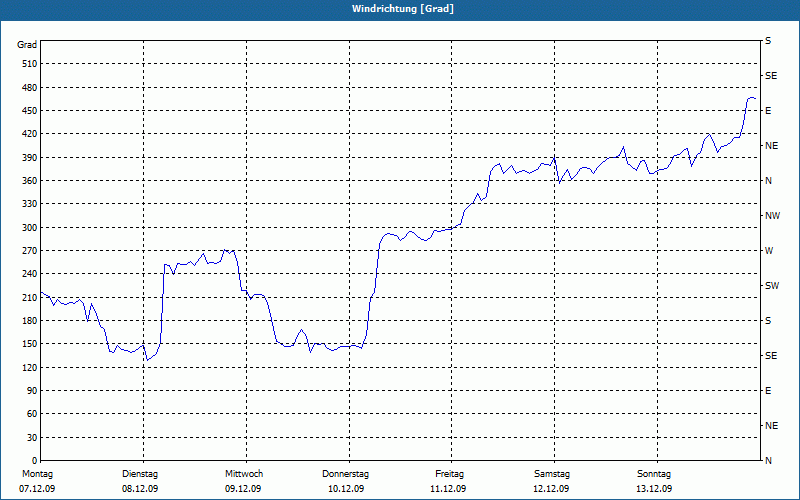Click the NW compass label
The width and height of the screenshot is (800, 500).
[x=772, y=216]
